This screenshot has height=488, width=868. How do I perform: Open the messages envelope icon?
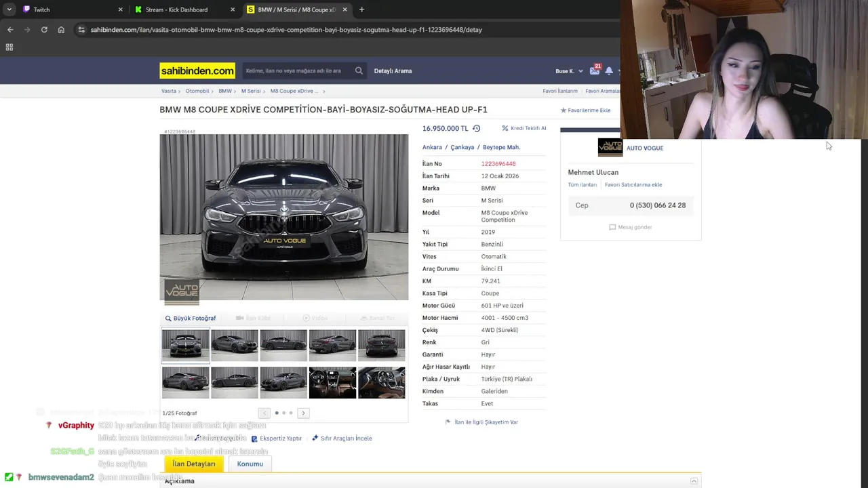click(x=595, y=70)
